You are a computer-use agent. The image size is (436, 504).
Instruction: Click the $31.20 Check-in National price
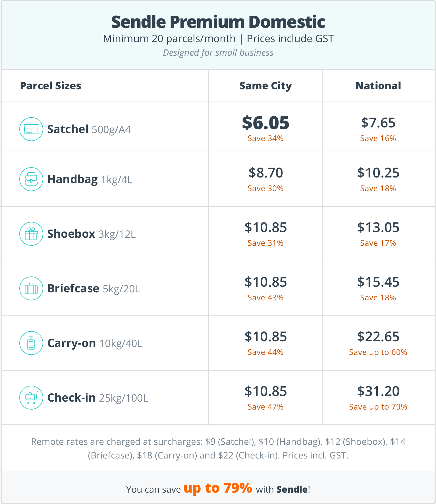(378, 391)
